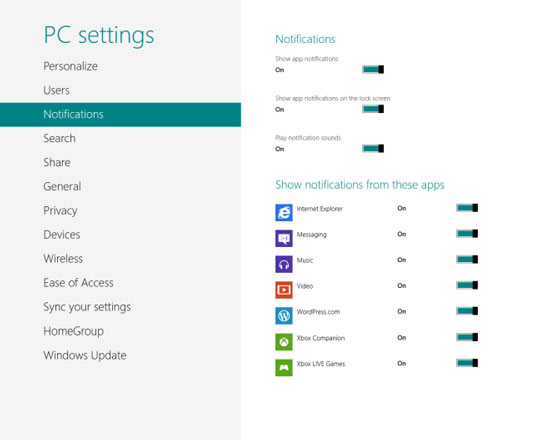Toggle lock screen notifications switch
550x440 pixels.
(373, 109)
